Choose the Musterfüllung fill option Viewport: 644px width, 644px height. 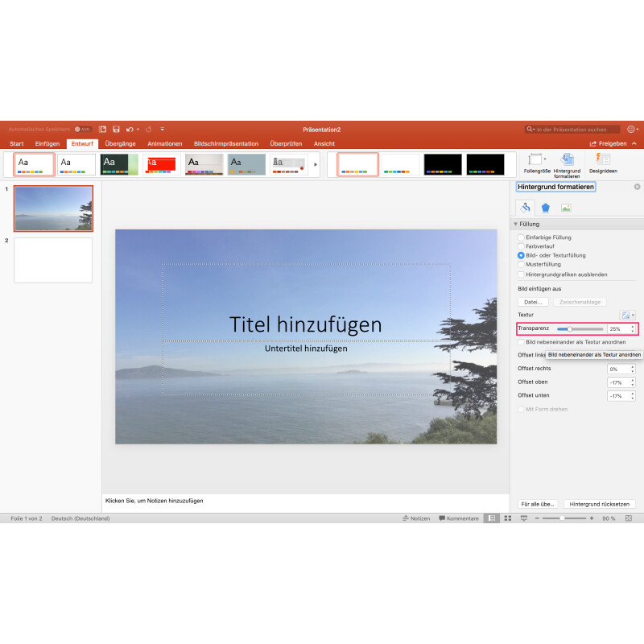tap(521, 264)
